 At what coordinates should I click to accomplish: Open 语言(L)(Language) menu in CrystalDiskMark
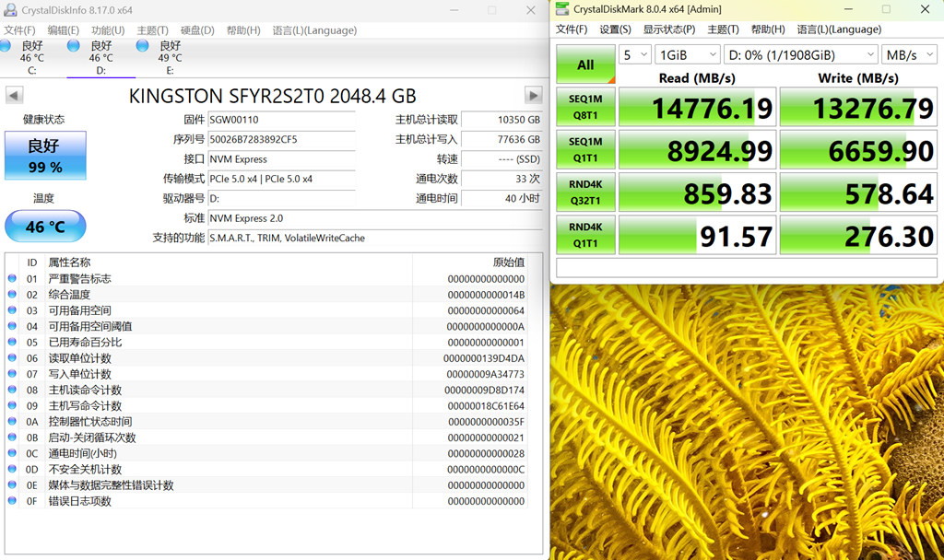coord(839,29)
